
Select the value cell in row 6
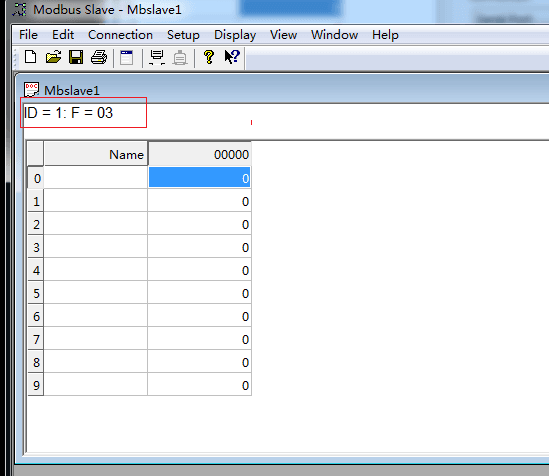[x=200, y=315]
